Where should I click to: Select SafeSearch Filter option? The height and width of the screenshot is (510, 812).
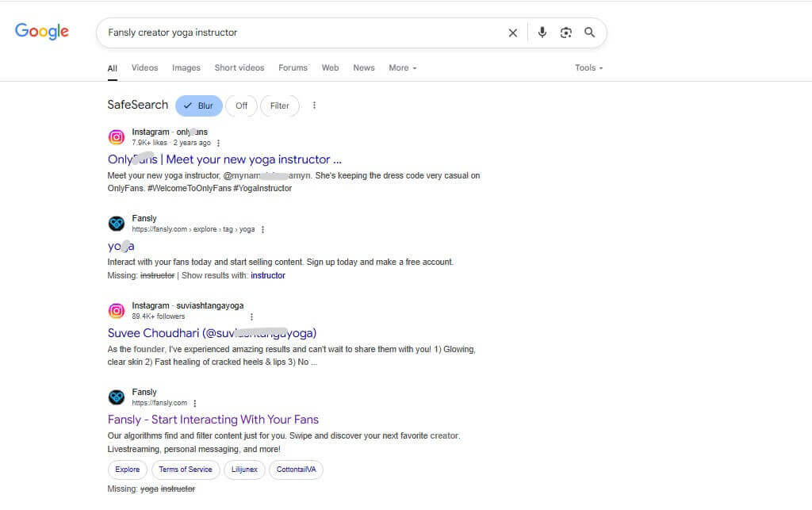pyautogui.click(x=280, y=105)
